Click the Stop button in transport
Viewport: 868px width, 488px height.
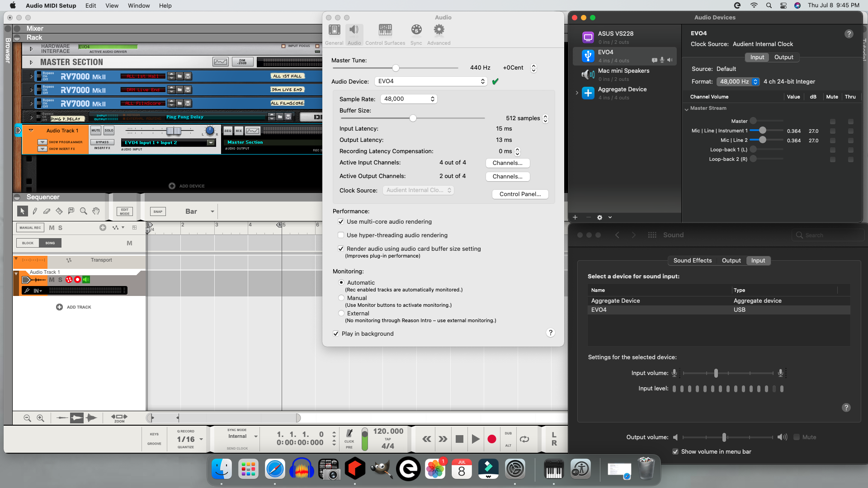coord(459,439)
